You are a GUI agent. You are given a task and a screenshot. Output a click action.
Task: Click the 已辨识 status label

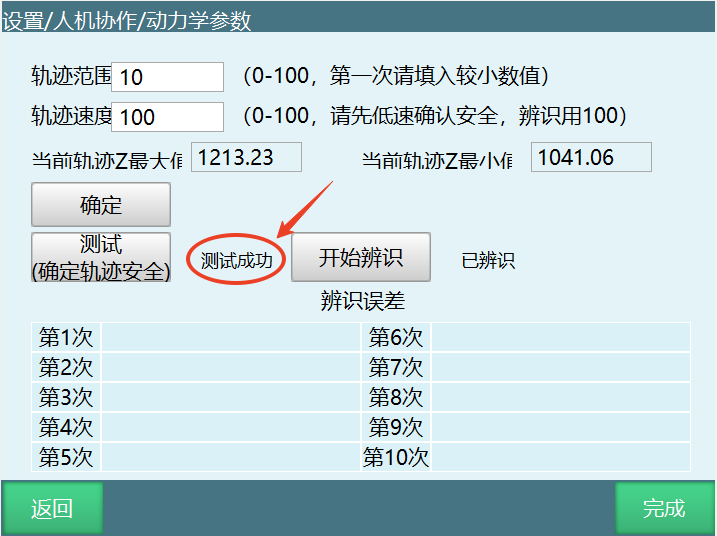[488, 261]
